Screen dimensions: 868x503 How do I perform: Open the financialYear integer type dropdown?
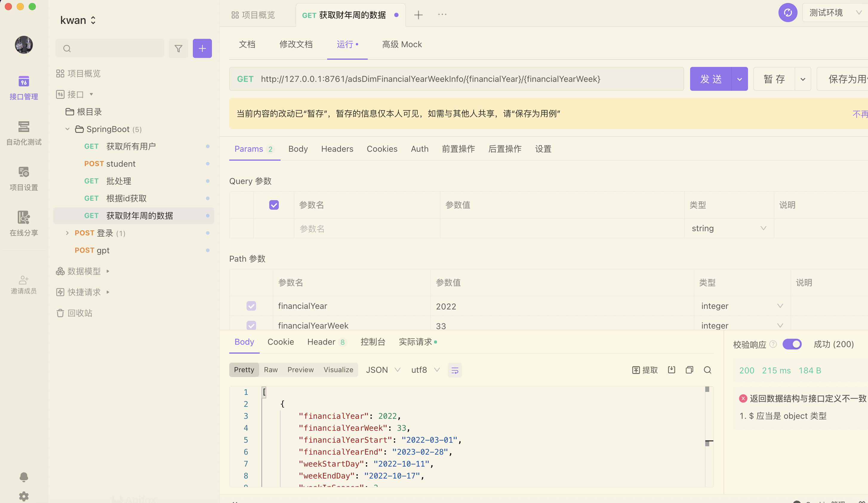742,306
